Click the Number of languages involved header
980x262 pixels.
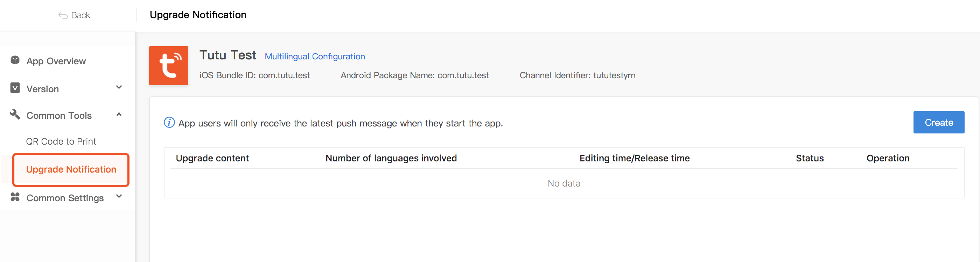[x=391, y=158]
